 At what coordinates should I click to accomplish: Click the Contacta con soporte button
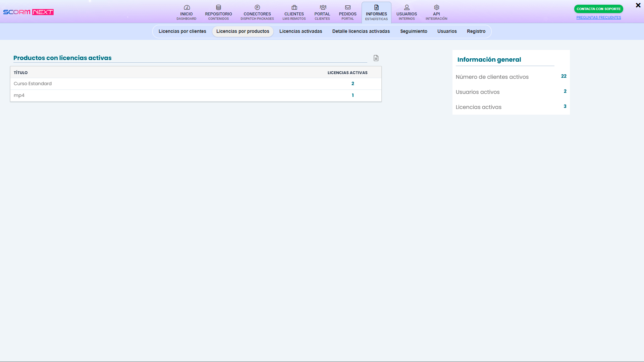pyautogui.click(x=598, y=9)
